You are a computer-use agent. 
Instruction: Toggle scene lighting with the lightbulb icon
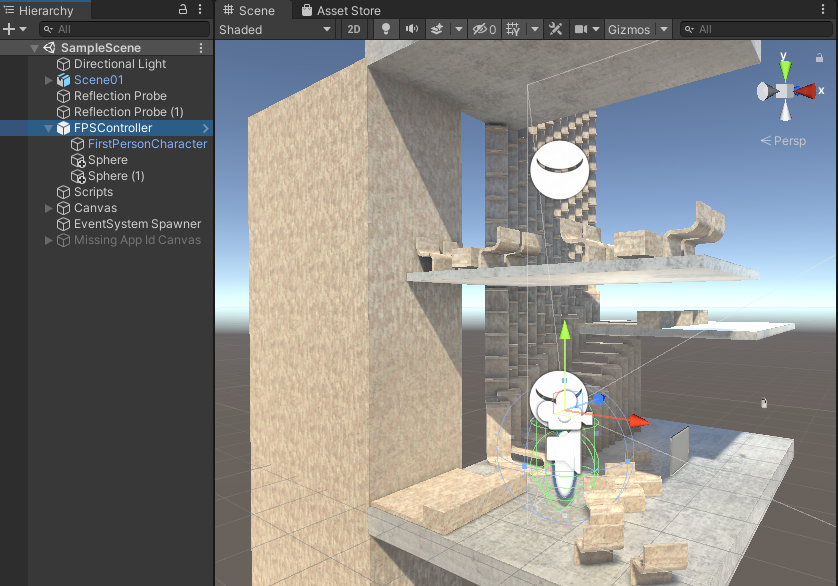pyautogui.click(x=386, y=29)
